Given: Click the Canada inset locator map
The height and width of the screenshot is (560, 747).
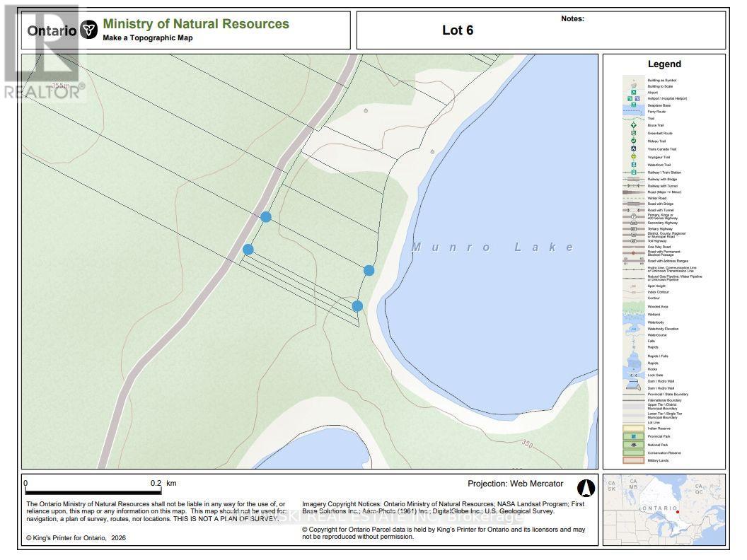Looking at the screenshot, I should coord(665,509).
